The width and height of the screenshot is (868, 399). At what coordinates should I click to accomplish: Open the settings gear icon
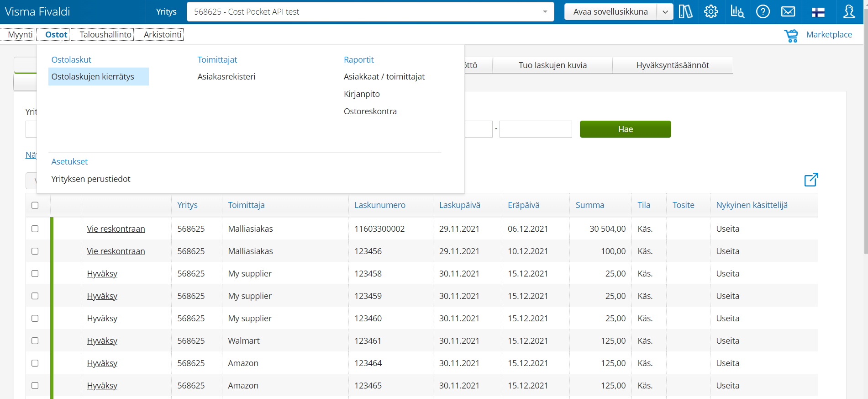pos(711,11)
